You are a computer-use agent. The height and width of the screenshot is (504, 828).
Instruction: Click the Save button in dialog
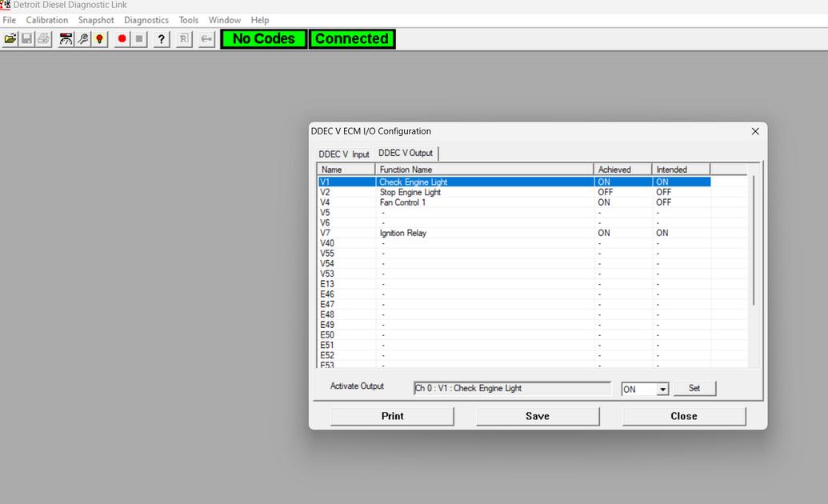[x=538, y=416]
